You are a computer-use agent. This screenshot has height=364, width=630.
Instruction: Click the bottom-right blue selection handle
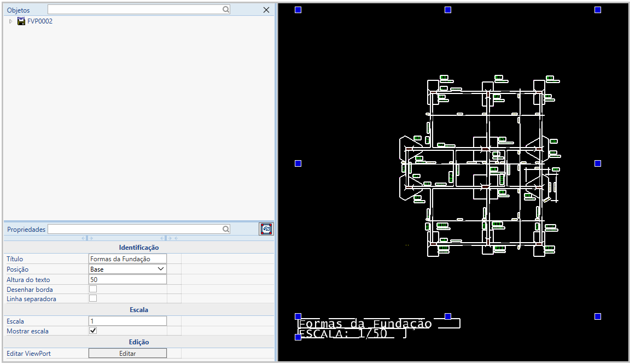point(597,316)
